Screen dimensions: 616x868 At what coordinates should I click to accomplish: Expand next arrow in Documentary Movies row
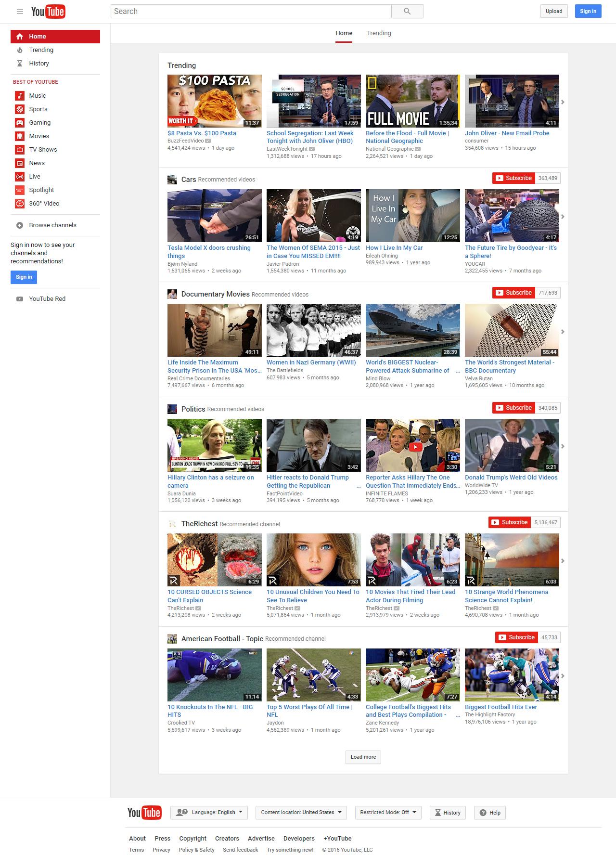click(563, 332)
